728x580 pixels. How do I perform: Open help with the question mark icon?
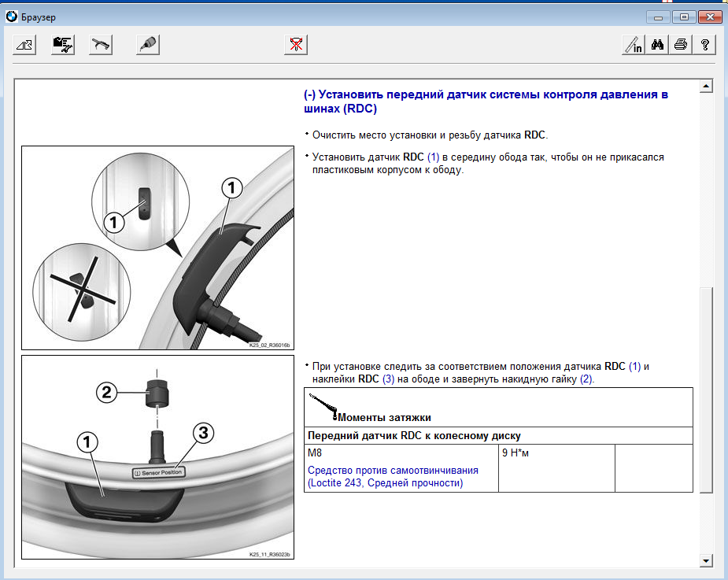click(x=705, y=45)
